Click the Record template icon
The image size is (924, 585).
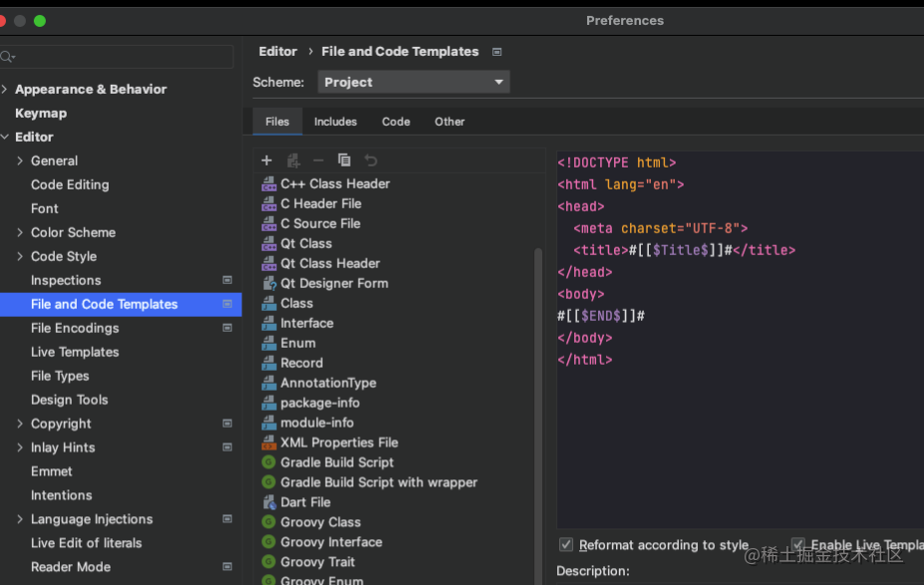[269, 363]
